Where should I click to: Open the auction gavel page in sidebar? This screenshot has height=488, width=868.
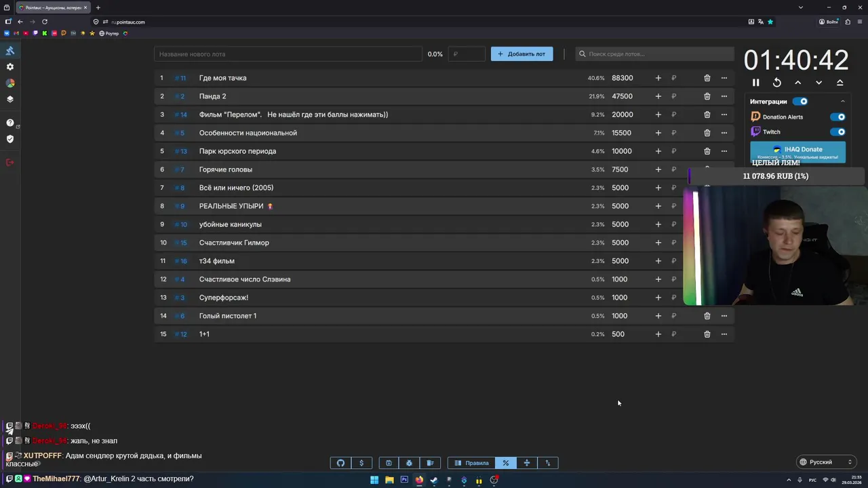coord(10,51)
